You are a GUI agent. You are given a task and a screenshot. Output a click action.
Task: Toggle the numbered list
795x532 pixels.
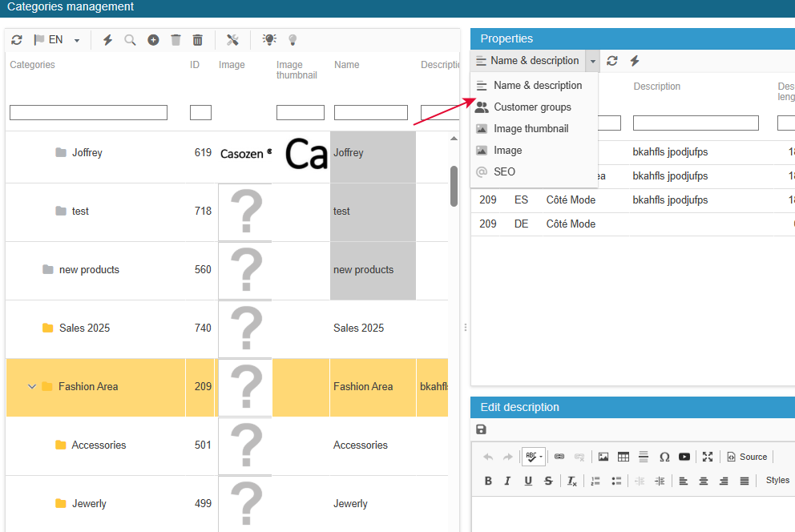(x=595, y=481)
